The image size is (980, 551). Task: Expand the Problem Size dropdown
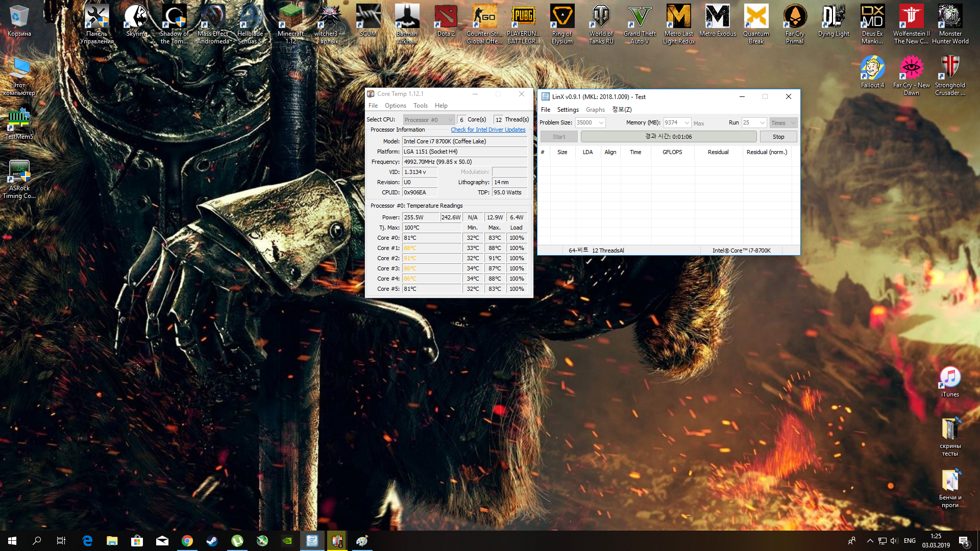[601, 123]
